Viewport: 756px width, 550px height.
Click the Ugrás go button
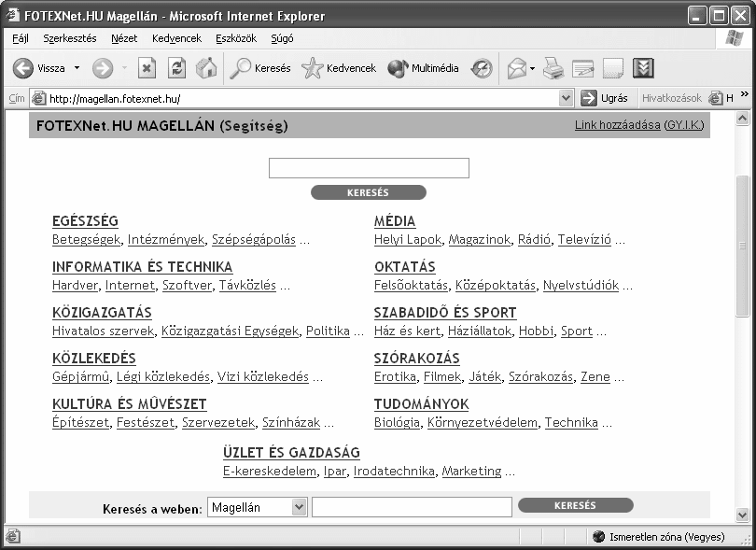(605, 98)
